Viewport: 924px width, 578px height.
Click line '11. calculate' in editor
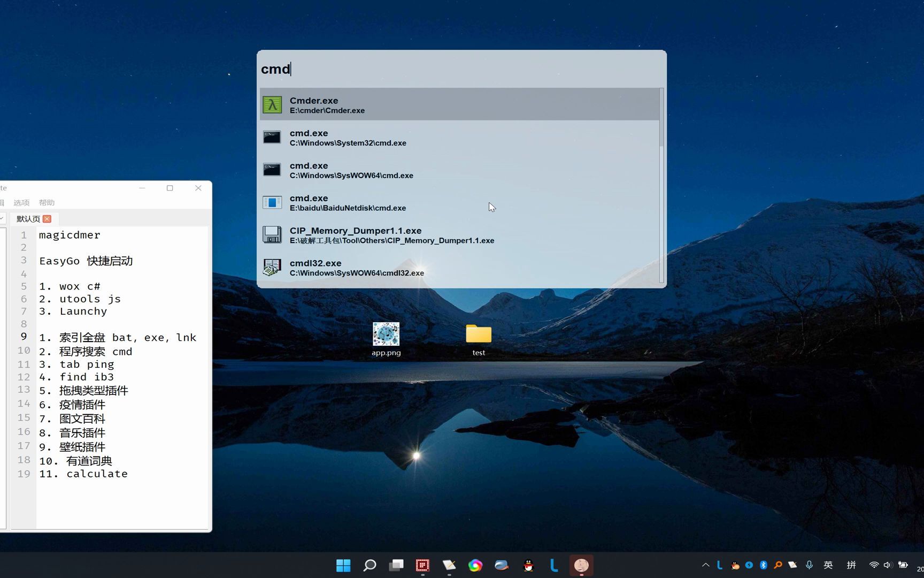[x=83, y=474]
